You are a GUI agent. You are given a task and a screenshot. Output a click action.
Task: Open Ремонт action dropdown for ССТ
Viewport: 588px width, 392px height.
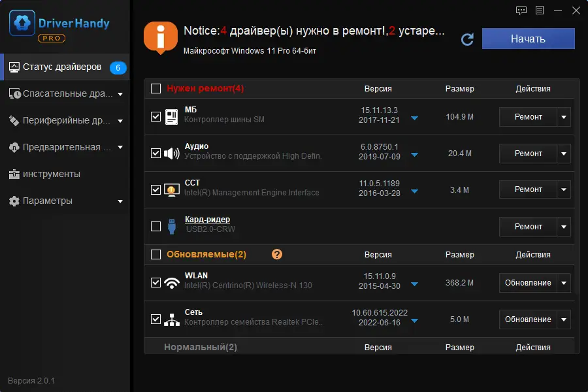point(564,189)
